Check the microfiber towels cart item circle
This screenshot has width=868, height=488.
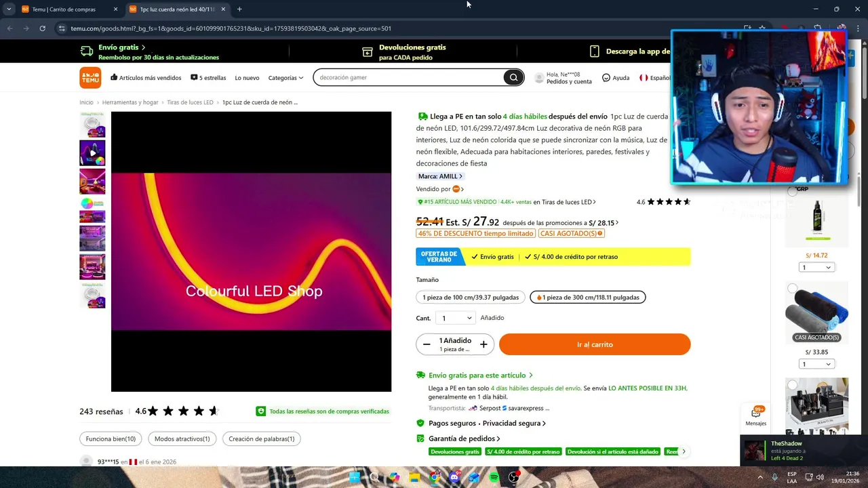(x=792, y=288)
